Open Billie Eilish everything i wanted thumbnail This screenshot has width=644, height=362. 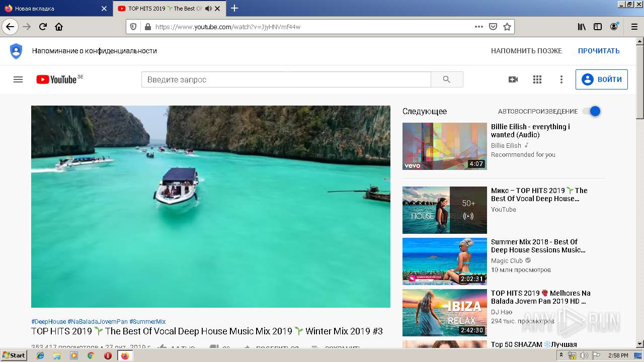click(445, 146)
